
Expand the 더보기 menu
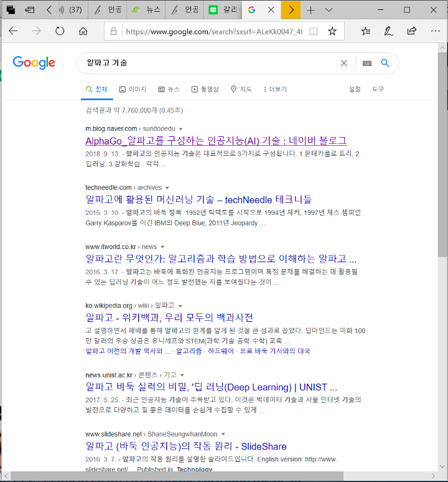275,89
